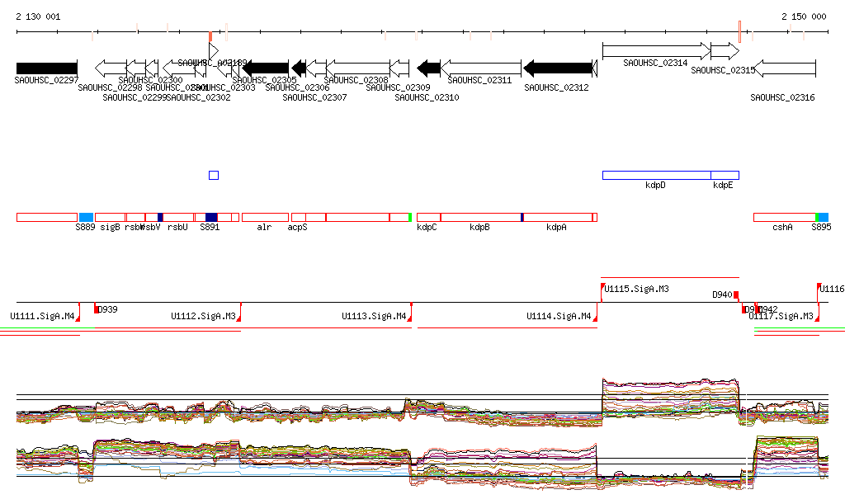Click the red alr segment box

tap(265, 218)
